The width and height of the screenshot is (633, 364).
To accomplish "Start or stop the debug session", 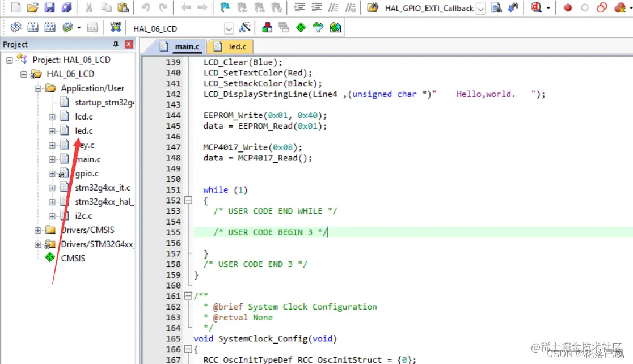I will [536, 8].
